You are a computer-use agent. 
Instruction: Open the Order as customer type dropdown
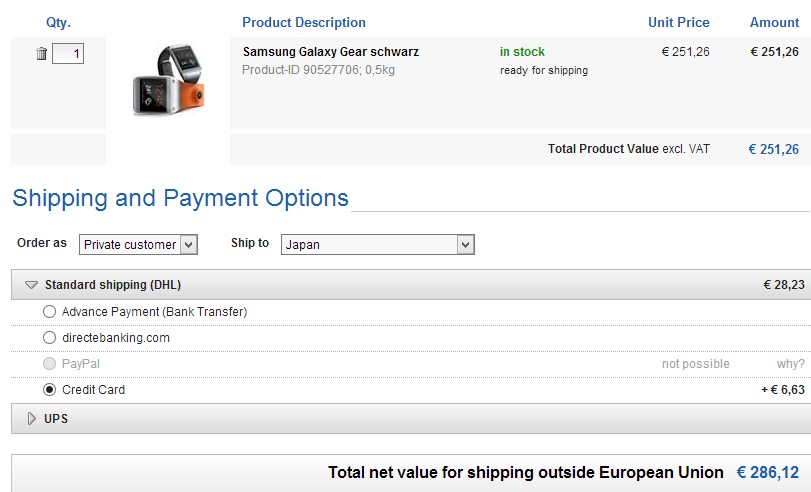(139, 244)
